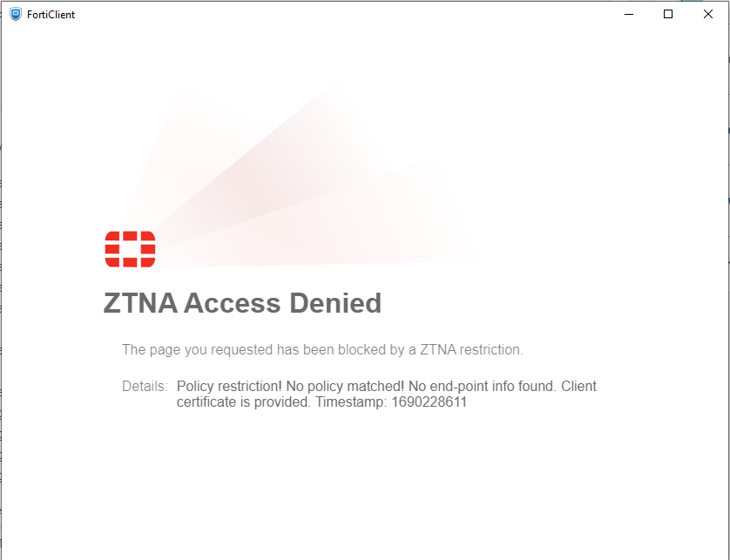The width and height of the screenshot is (730, 560).
Task: Click the Details label
Action: pos(145,387)
